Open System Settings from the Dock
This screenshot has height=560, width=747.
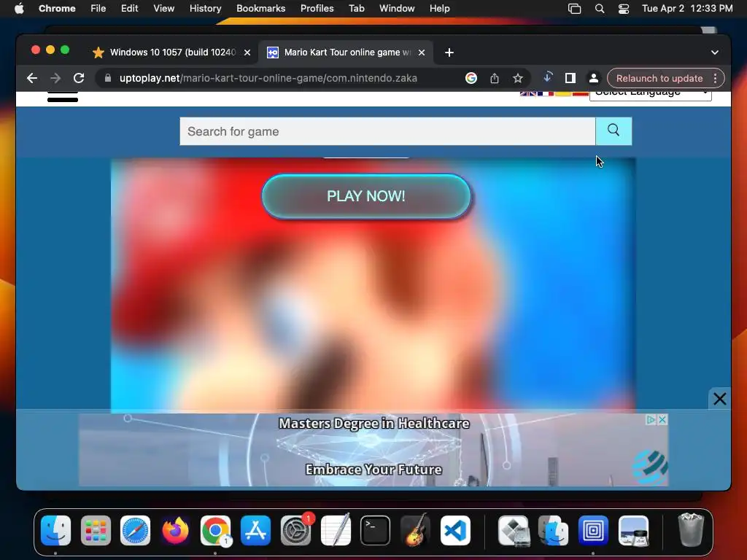296,531
